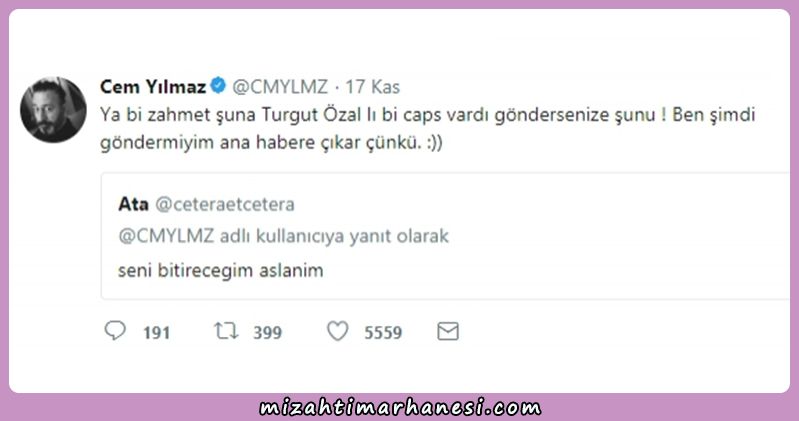This screenshot has height=421, width=799.
Task: Send tweet via envelope message icon
Action: tap(448, 331)
